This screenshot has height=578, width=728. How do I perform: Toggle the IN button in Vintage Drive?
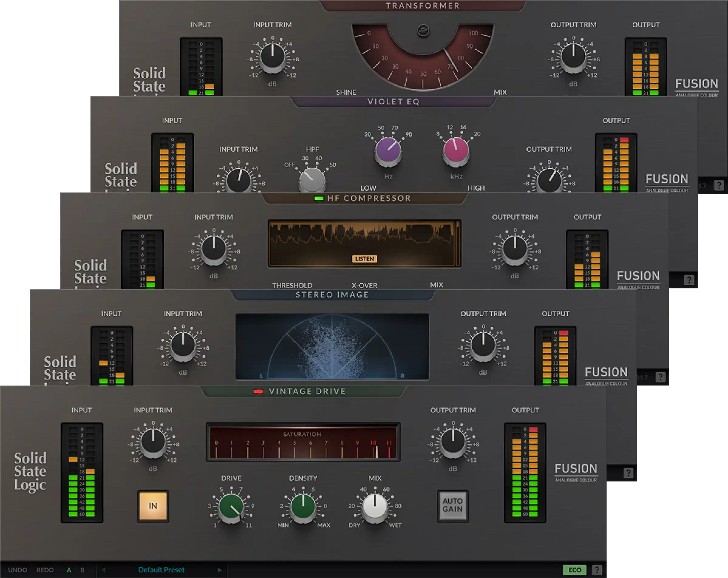click(x=153, y=506)
